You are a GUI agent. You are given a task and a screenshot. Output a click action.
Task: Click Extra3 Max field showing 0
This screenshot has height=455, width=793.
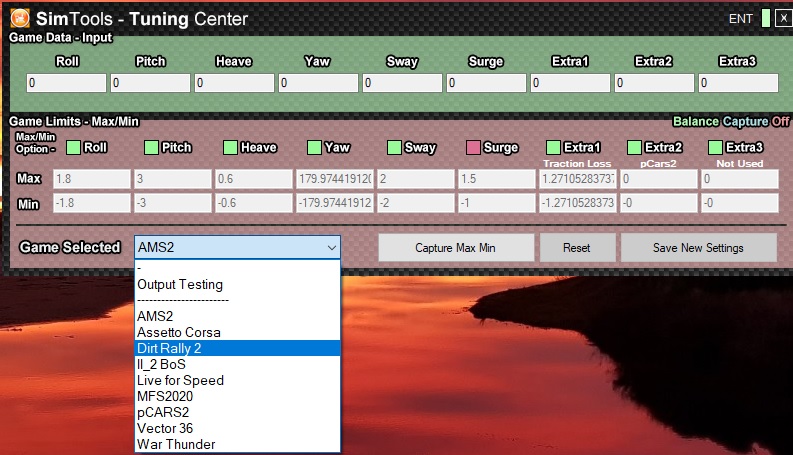(739, 179)
